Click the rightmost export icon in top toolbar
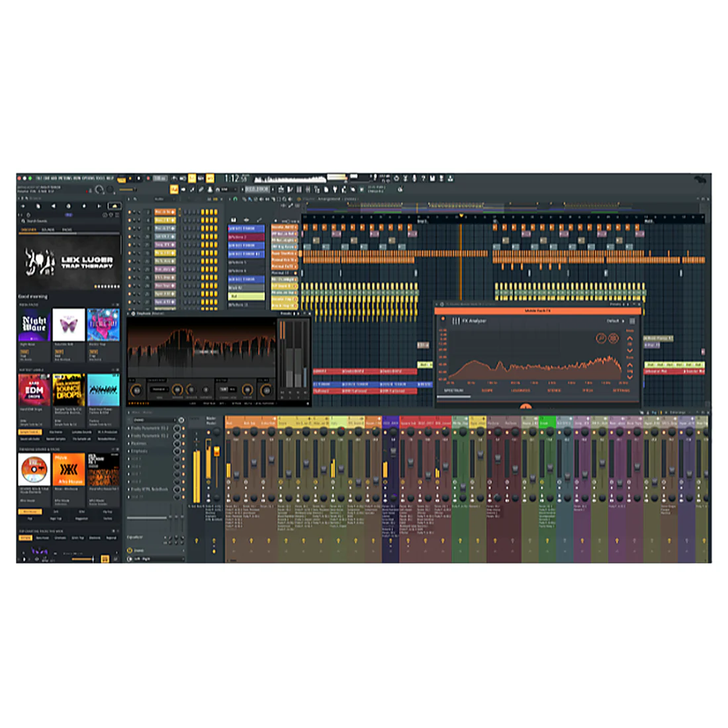 (450, 178)
